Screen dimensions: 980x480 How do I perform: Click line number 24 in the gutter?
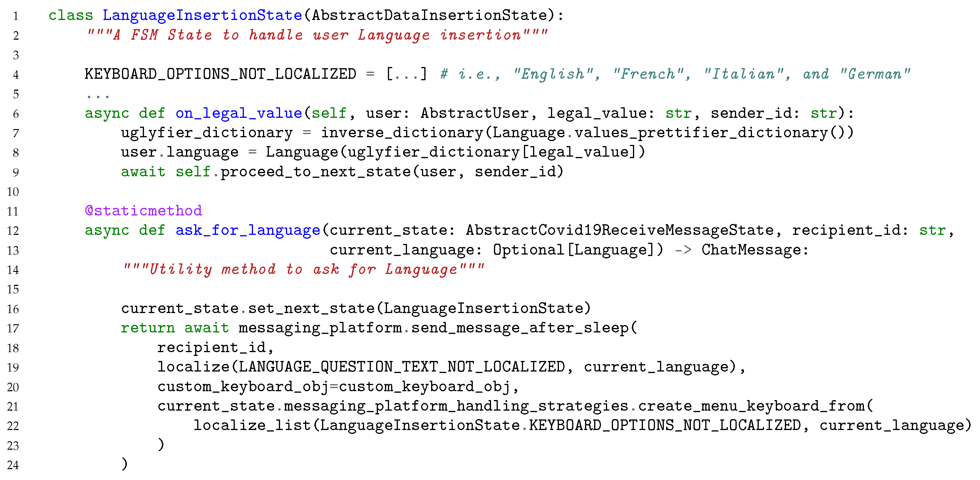point(13,465)
